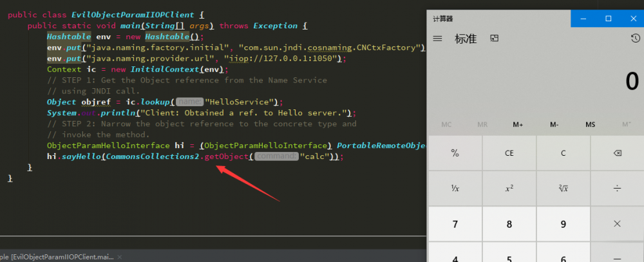The width and height of the screenshot is (644, 262).
Task: Click memory recall MR button
Action: pos(482,124)
